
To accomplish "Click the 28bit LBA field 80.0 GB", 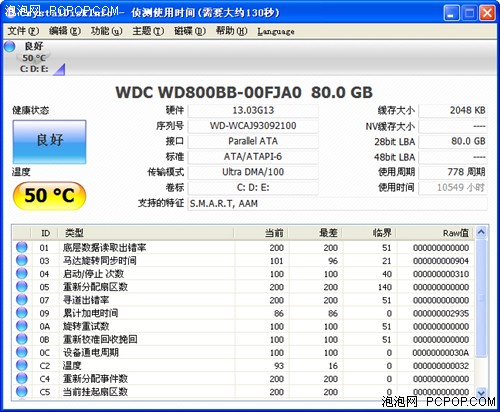I will coord(453,141).
